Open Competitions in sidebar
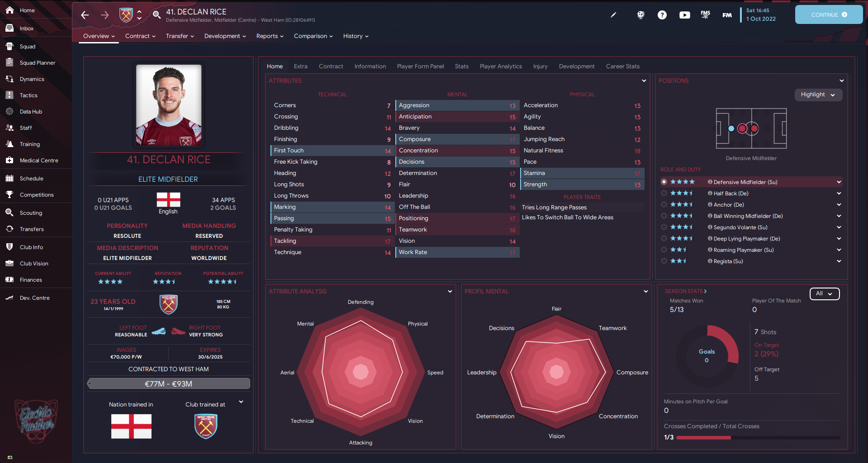The height and width of the screenshot is (463, 868). tap(36, 195)
